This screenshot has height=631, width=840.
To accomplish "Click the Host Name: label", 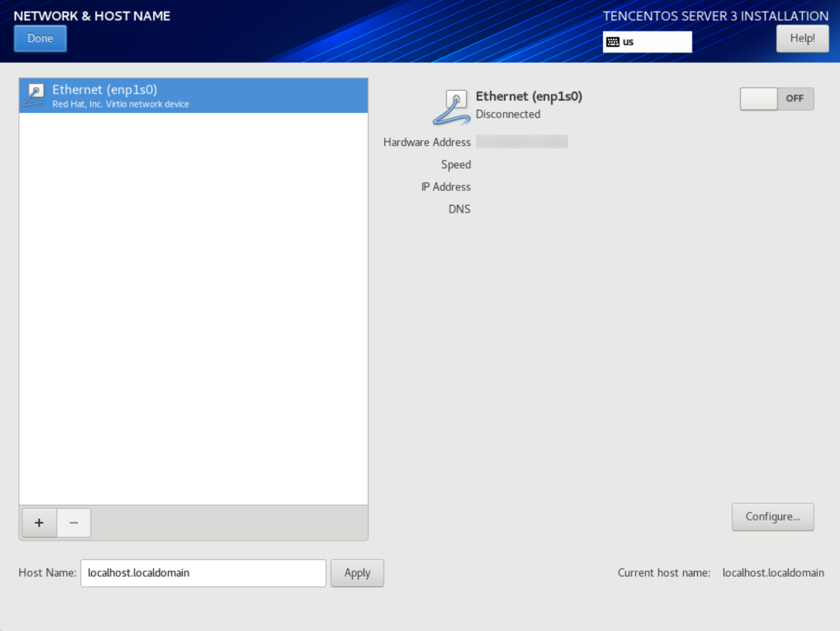I will pyautogui.click(x=48, y=572).
